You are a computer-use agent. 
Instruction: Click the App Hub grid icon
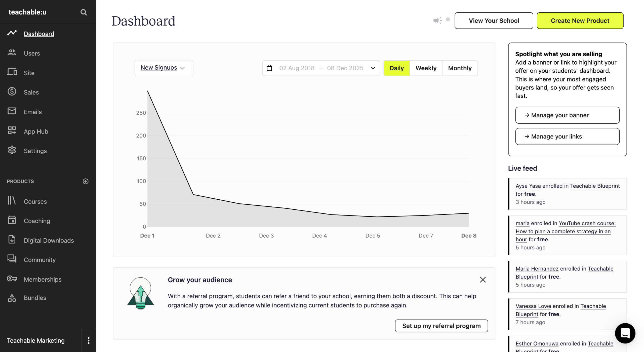tap(12, 130)
